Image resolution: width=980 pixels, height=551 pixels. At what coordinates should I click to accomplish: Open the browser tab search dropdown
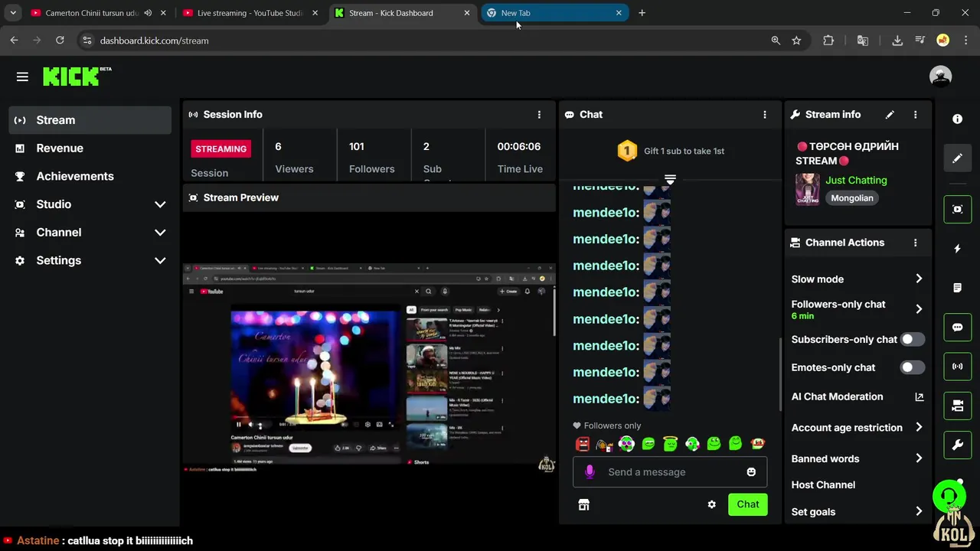13,13
